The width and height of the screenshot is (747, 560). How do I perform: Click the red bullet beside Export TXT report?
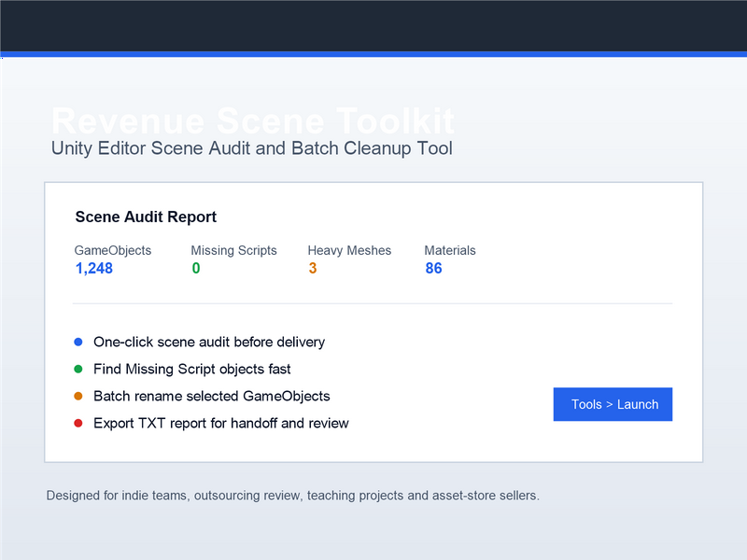pos(78,424)
